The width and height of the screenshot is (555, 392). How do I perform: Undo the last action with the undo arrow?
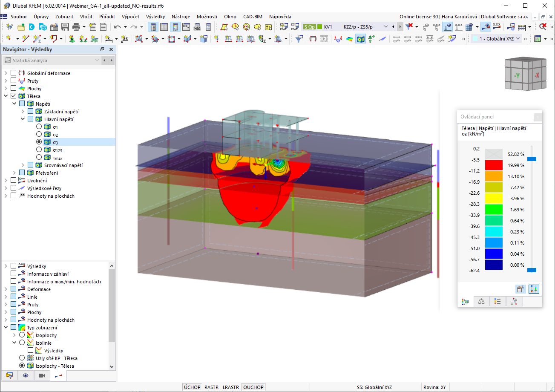click(118, 27)
